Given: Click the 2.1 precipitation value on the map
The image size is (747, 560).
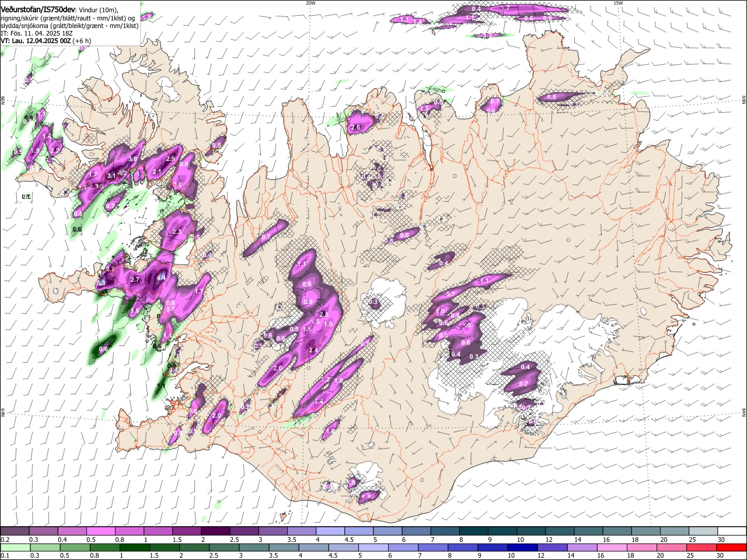Looking at the screenshot, I should coord(156,171).
